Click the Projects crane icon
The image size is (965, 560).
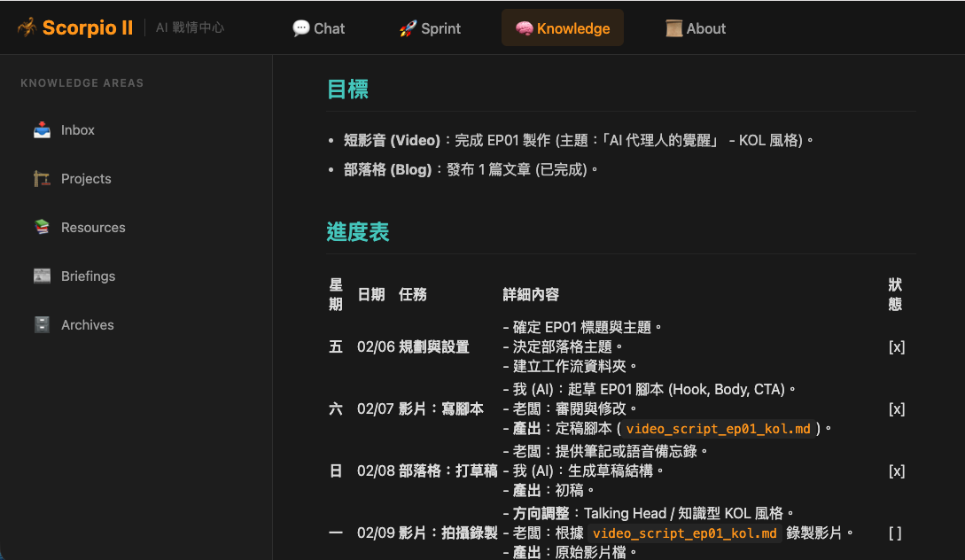(x=42, y=178)
